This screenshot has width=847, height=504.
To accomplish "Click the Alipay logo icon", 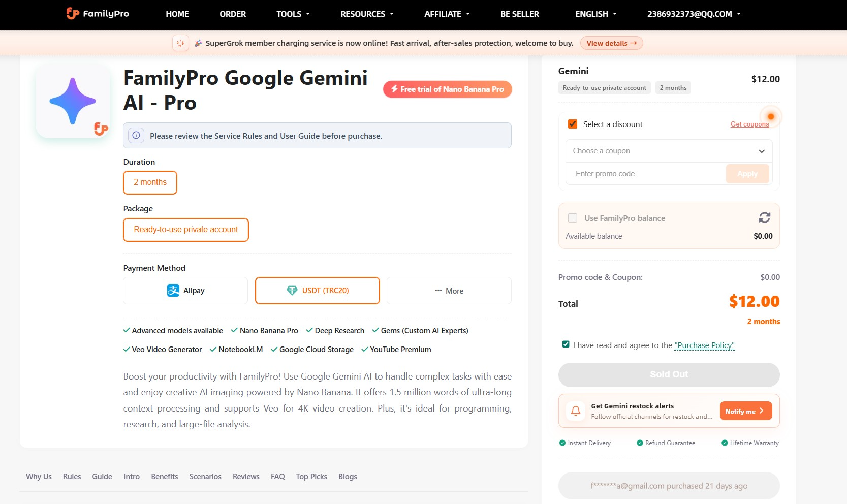I will pos(173,291).
